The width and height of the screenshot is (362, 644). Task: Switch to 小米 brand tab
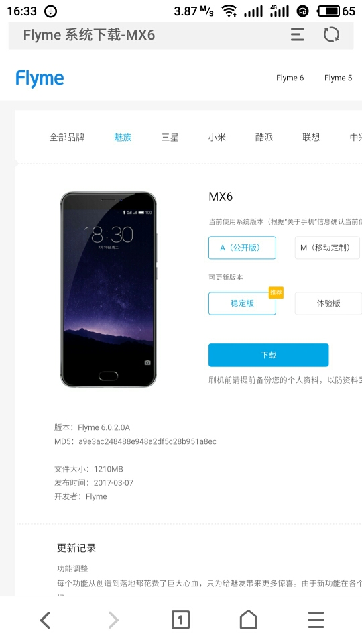[217, 137]
